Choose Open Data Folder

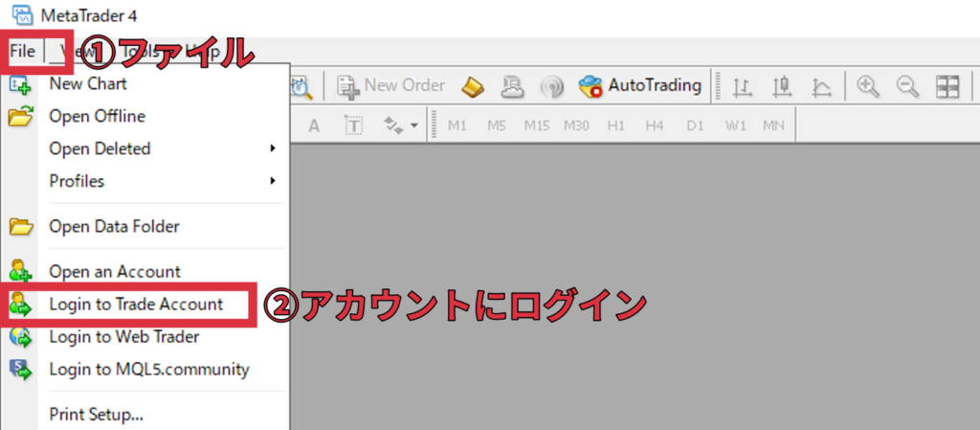pos(145,226)
